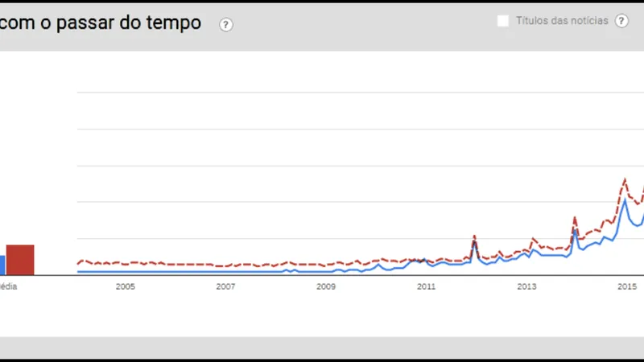Click the 2005 year label on axis

[x=126, y=286]
